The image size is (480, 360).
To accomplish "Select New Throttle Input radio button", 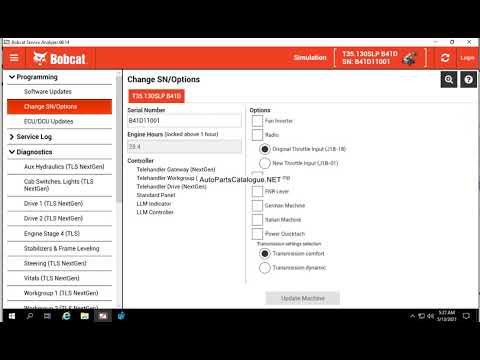I will pos(265,163).
